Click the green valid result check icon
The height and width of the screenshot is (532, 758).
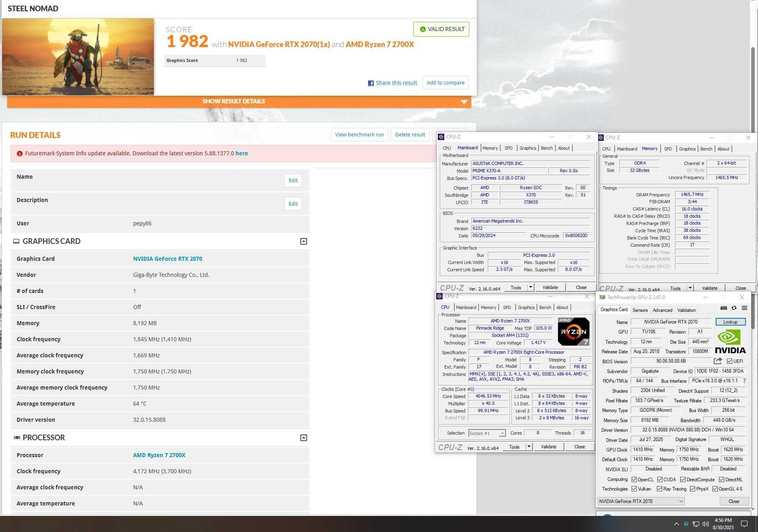click(422, 29)
